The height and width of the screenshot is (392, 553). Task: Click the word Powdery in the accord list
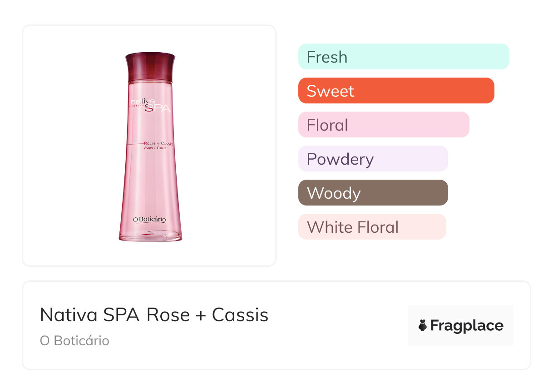pos(340,159)
